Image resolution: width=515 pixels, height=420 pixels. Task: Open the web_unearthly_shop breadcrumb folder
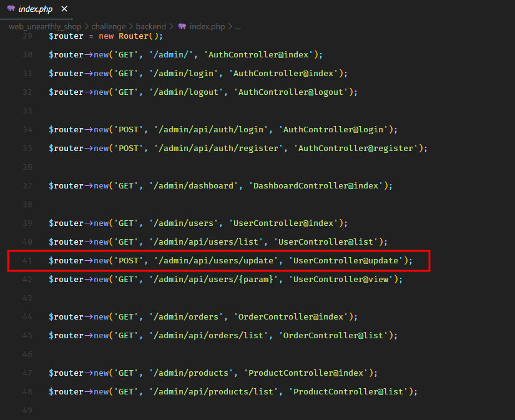(46, 27)
